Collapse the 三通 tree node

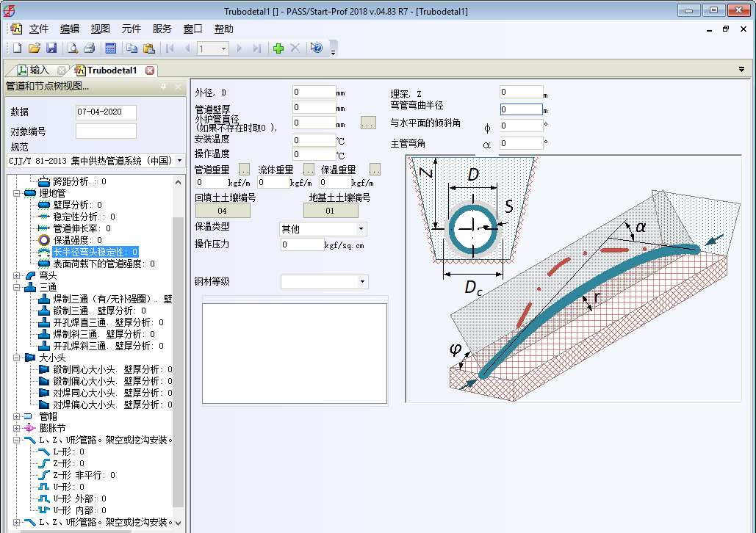click(x=17, y=287)
